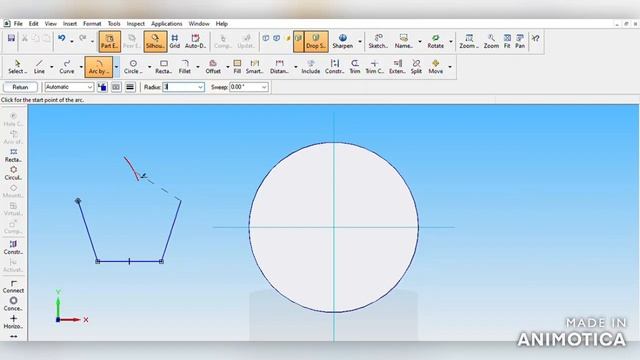This screenshot has height=360, width=640.
Task: Click the line type button beside color
Action: [x=116, y=87]
